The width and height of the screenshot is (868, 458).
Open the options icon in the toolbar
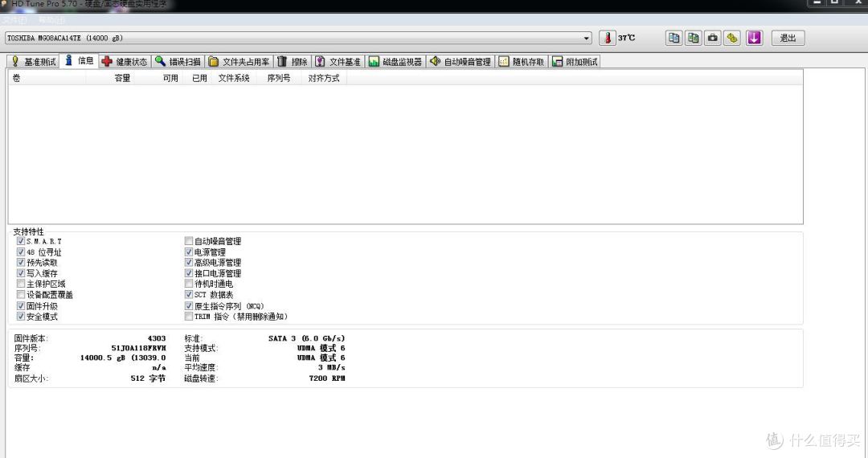731,38
